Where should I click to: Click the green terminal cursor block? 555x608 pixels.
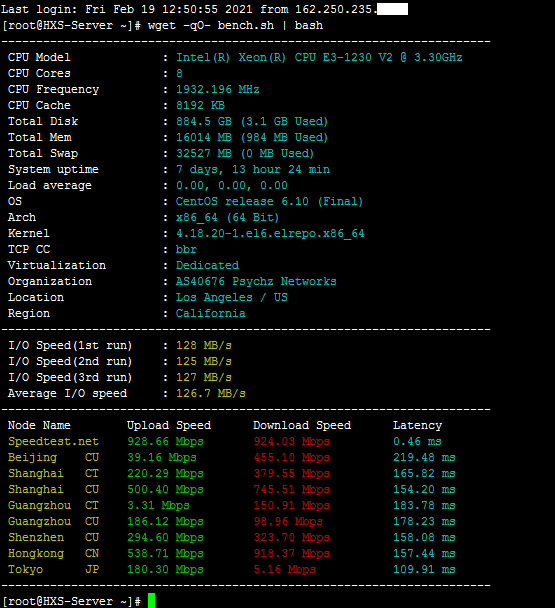point(151,601)
